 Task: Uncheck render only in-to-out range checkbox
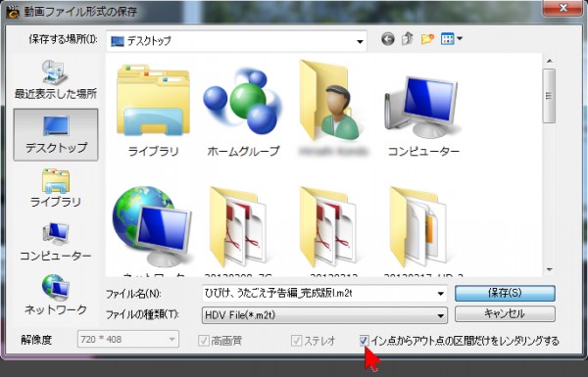364,341
